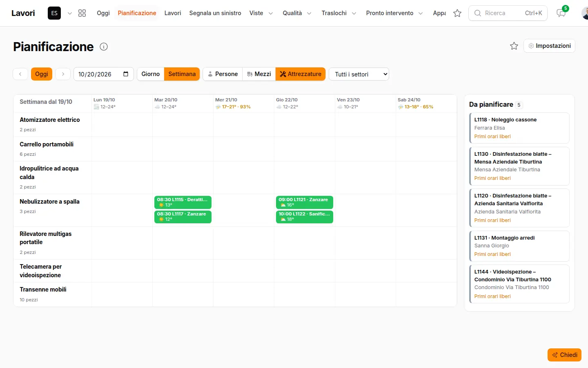Select L1131 Montaggio arredi card
Viewport: 588px width, 368px height.
[x=519, y=246]
